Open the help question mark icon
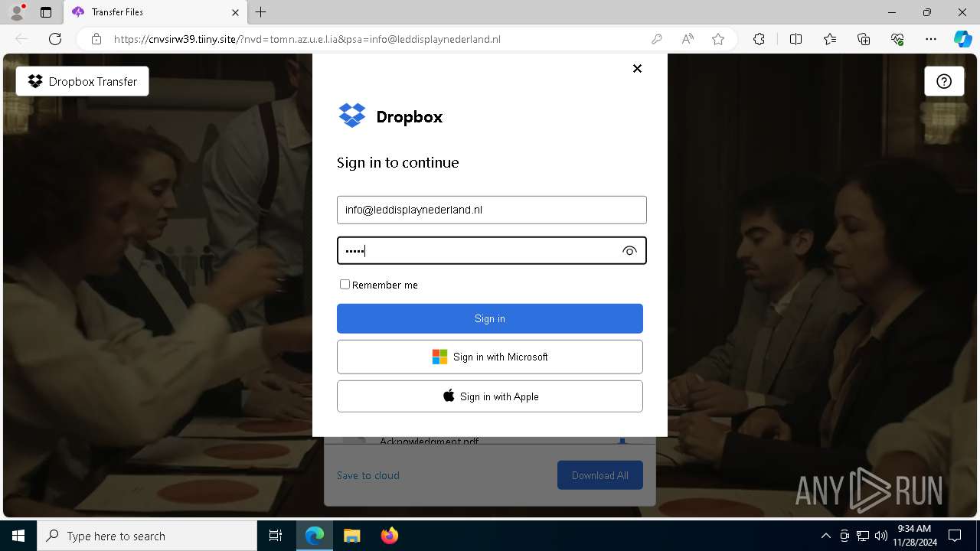This screenshot has height=551, width=980. coord(944,81)
